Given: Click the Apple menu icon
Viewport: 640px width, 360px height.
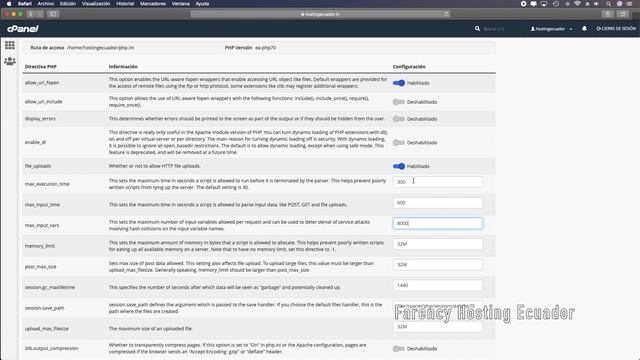Looking at the screenshot, I should pos(9,4).
